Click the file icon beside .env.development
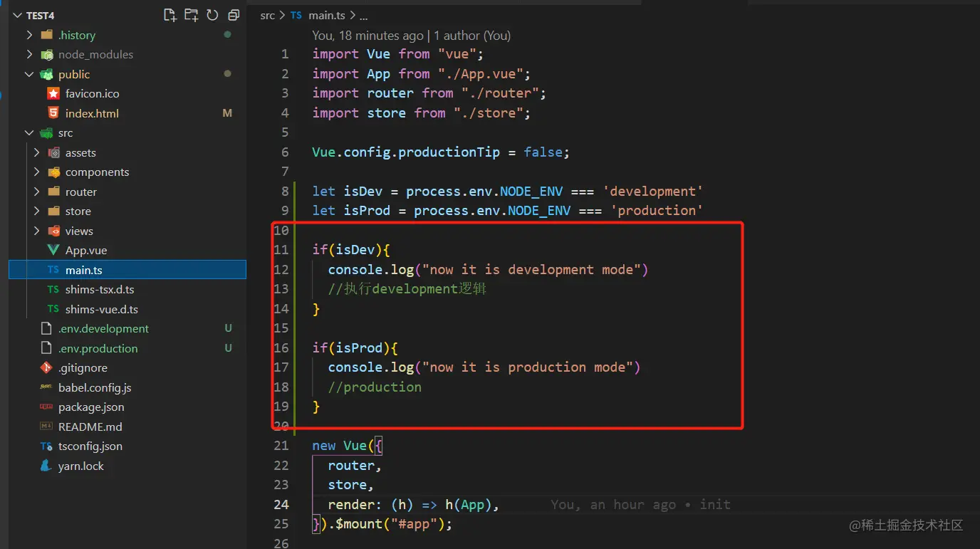The height and width of the screenshot is (549, 980). coord(46,328)
